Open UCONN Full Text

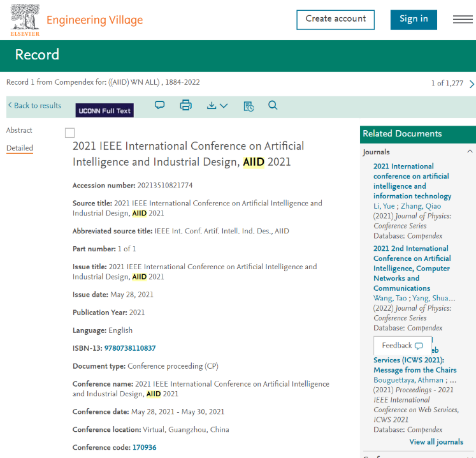click(105, 110)
